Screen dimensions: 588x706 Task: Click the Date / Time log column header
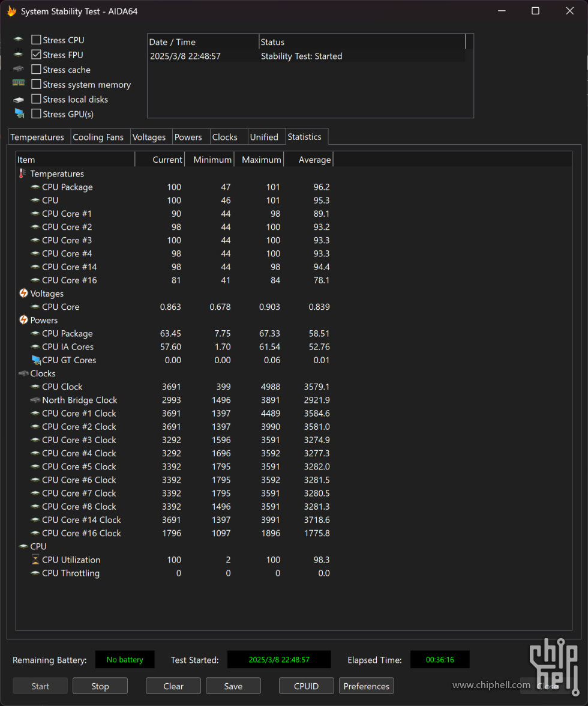tap(203, 42)
